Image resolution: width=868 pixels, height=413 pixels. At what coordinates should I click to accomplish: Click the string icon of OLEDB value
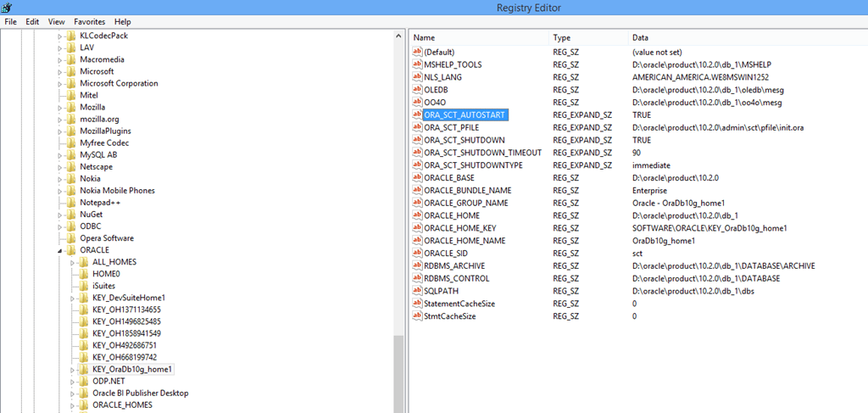[x=417, y=89]
